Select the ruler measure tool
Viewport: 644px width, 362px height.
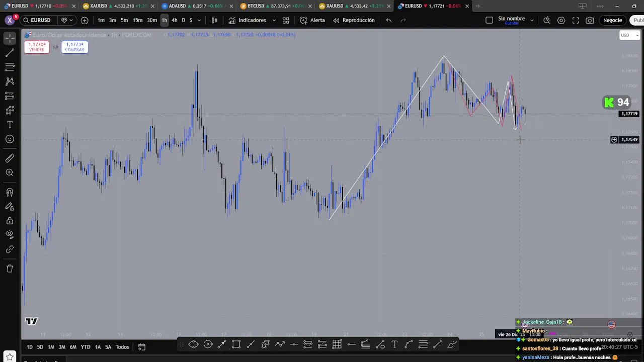click(x=10, y=158)
